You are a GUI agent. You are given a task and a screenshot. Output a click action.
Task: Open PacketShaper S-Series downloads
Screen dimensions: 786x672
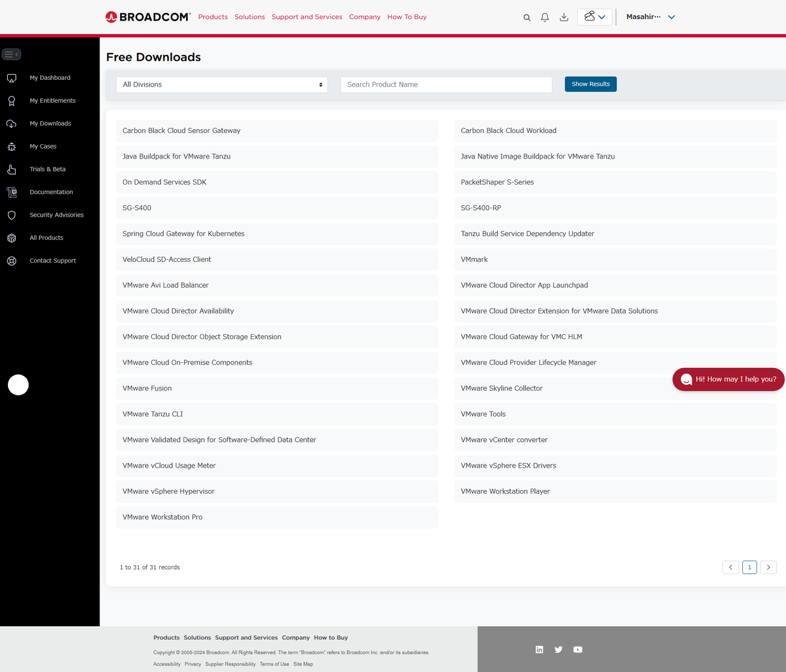(x=615, y=182)
